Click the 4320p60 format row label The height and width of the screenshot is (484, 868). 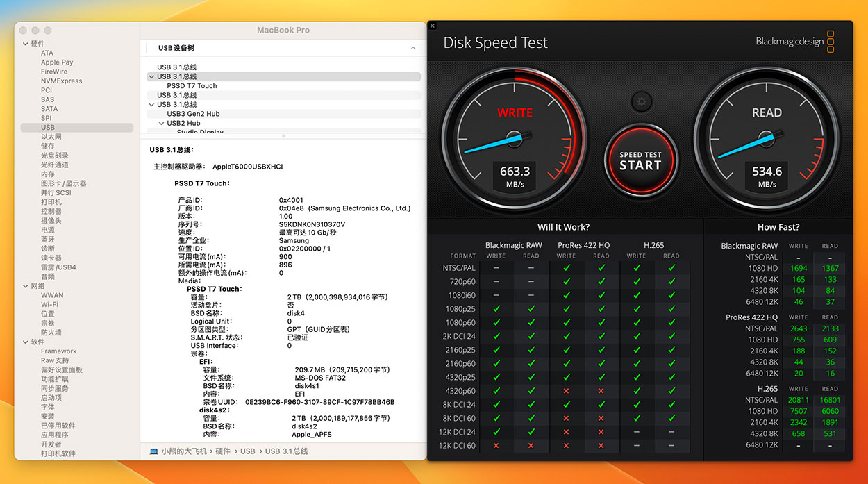460,391
